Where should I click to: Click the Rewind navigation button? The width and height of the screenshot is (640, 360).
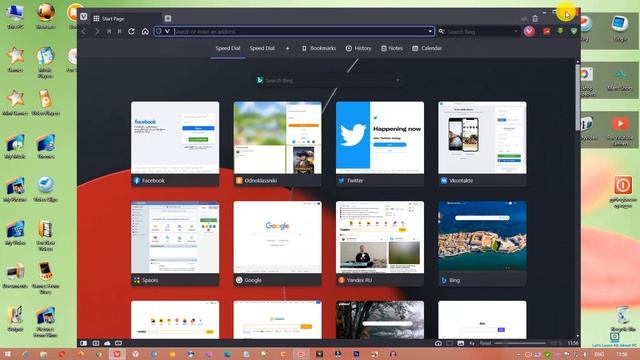(x=109, y=31)
